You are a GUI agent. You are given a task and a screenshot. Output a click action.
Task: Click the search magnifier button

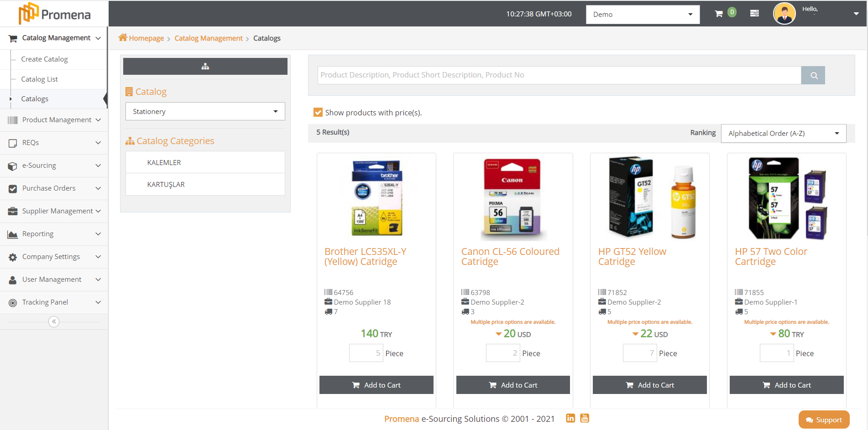click(x=813, y=75)
